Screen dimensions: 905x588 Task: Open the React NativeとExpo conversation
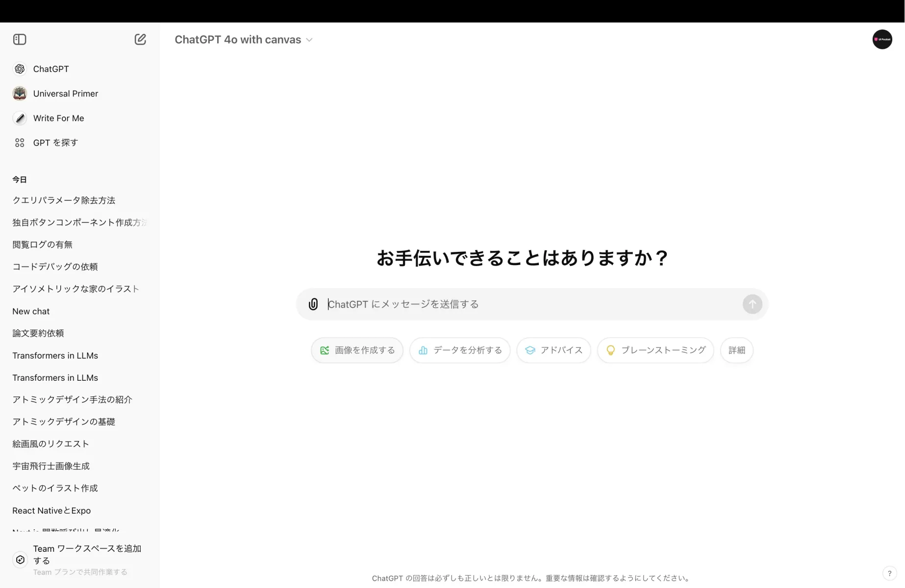pos(51,510)
